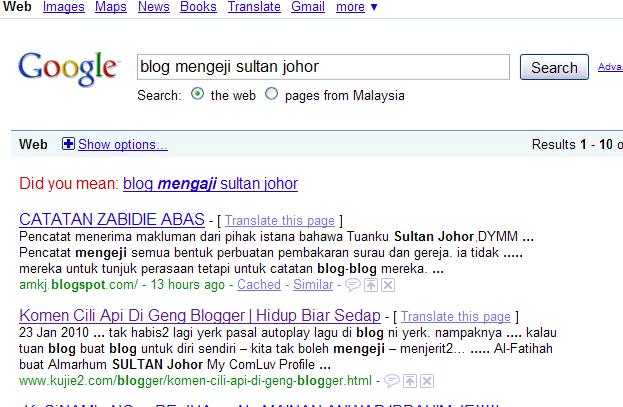The image size is (623, 407).
Task: Remove the amkj.blogspot result with X icon
Action: coord(388,285)
